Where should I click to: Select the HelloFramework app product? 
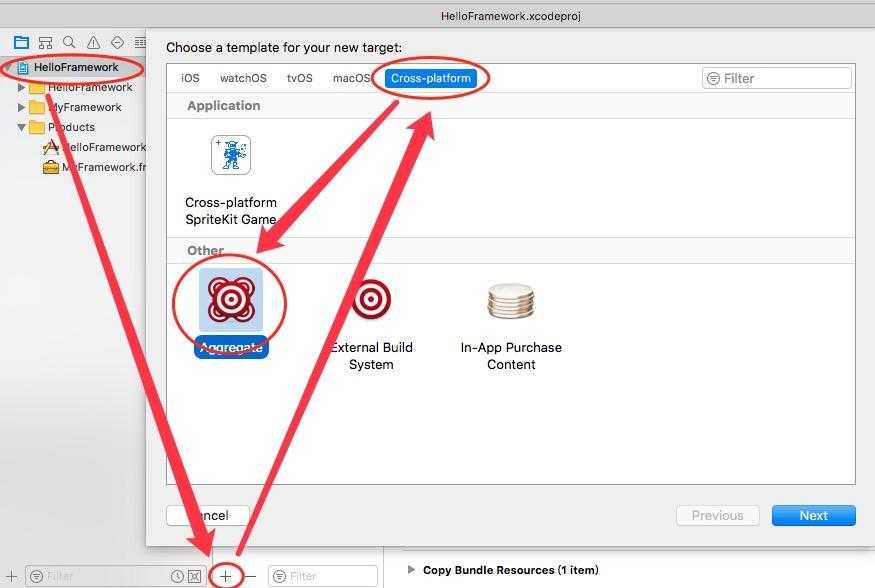tap(95, 147)
